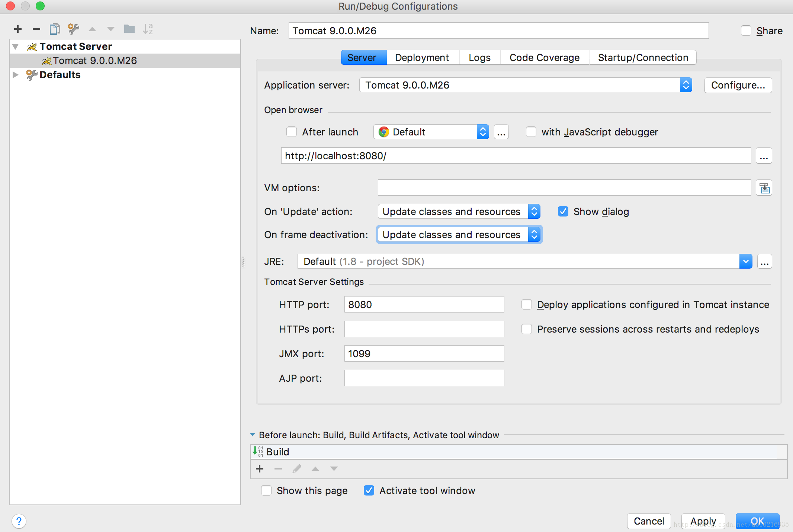Enable Deploy applications configured in Tomcat instance
This screenshot has width=793, height=532.
(527, 305)
